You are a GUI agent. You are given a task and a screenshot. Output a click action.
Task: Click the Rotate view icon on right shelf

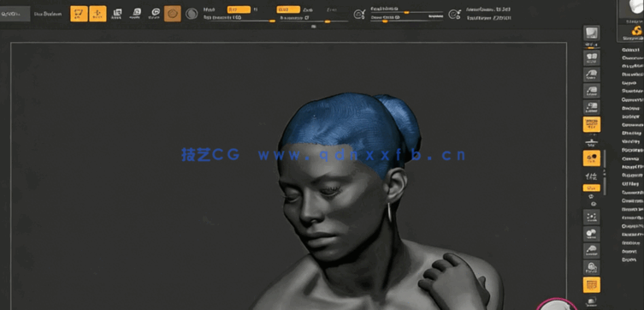[x=592, y=268]
